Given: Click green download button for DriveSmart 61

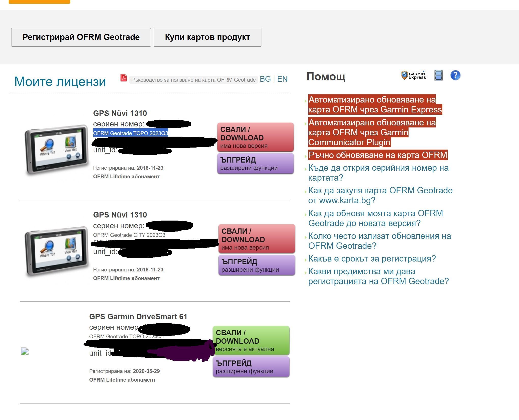Looking at the screenshot, I should 251,340.
